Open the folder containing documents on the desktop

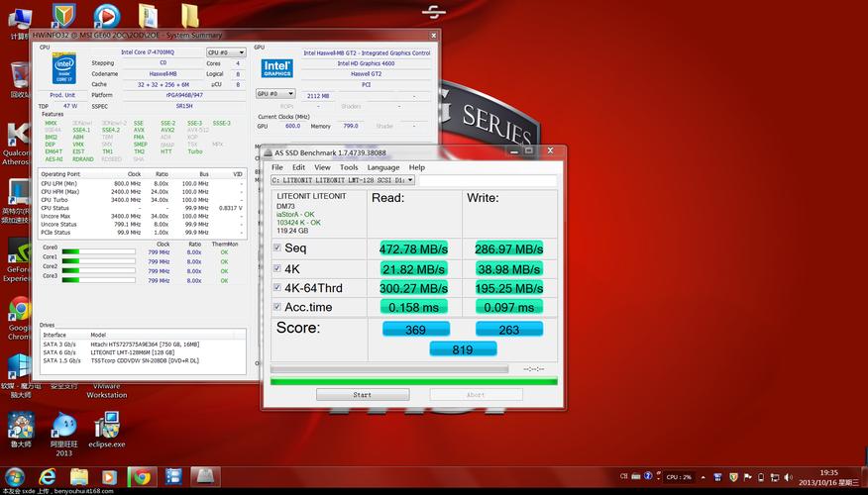tap(148, 16)
